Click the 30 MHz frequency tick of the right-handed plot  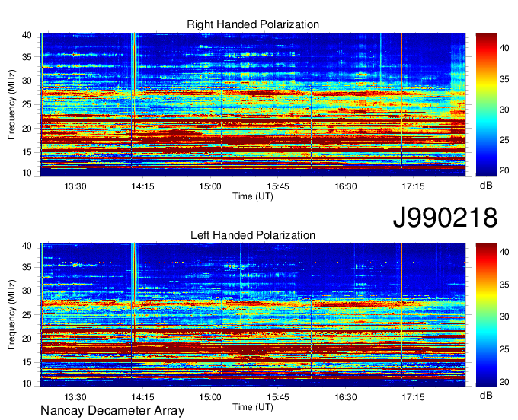(x=27, y=81)
